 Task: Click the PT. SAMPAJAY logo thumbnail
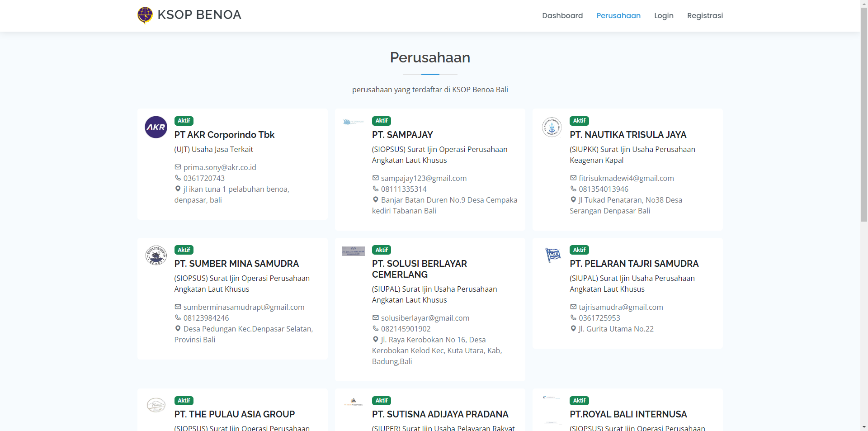coord(353,122)
